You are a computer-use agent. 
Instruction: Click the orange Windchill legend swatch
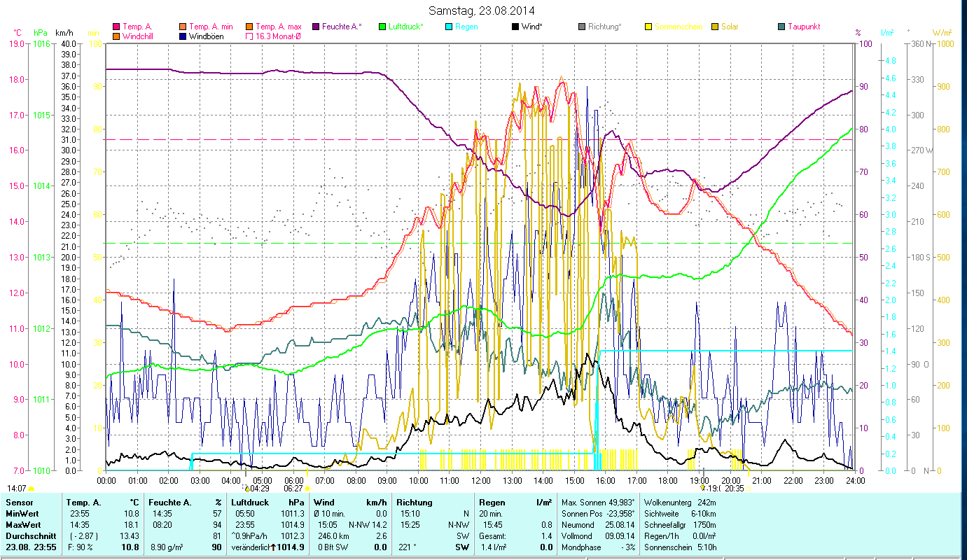[116, 36]
